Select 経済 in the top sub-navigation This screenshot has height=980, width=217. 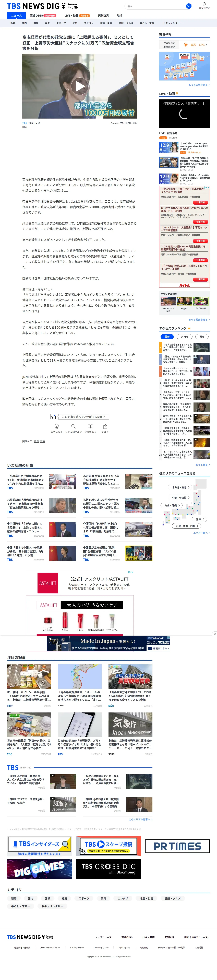pyautogui.click(x=47, y=23)
